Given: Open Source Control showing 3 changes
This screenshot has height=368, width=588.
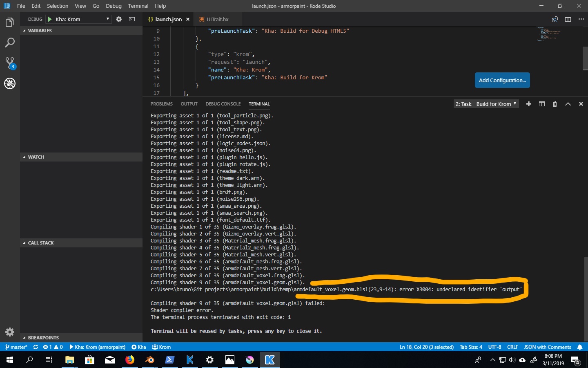Looking at the screenshot, I should (10, 62).
